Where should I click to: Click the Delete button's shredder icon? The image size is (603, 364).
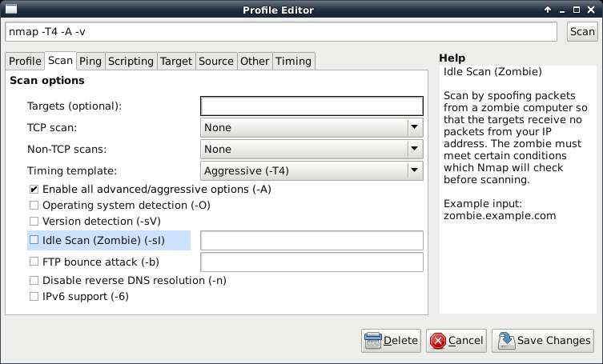click(x=372, y=341)
